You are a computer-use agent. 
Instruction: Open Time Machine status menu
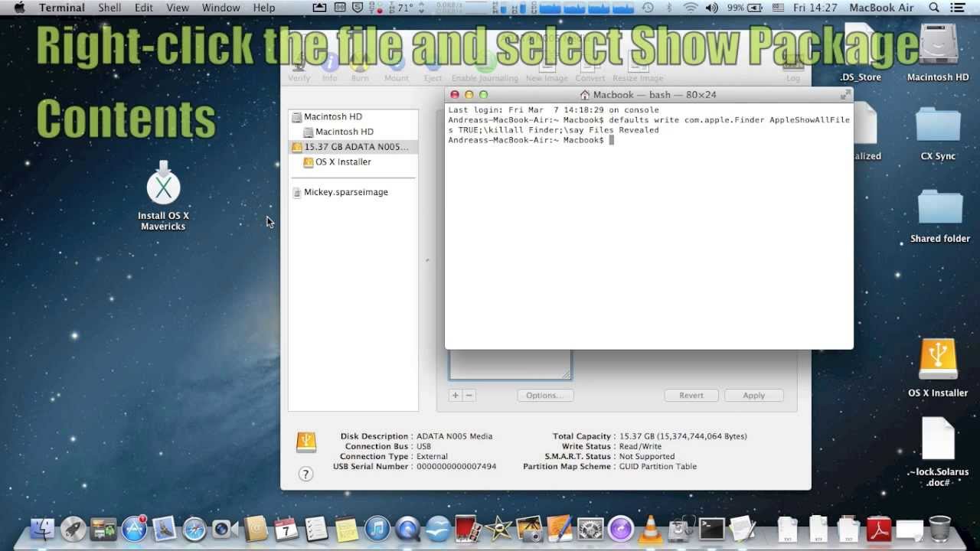(648, 8)
